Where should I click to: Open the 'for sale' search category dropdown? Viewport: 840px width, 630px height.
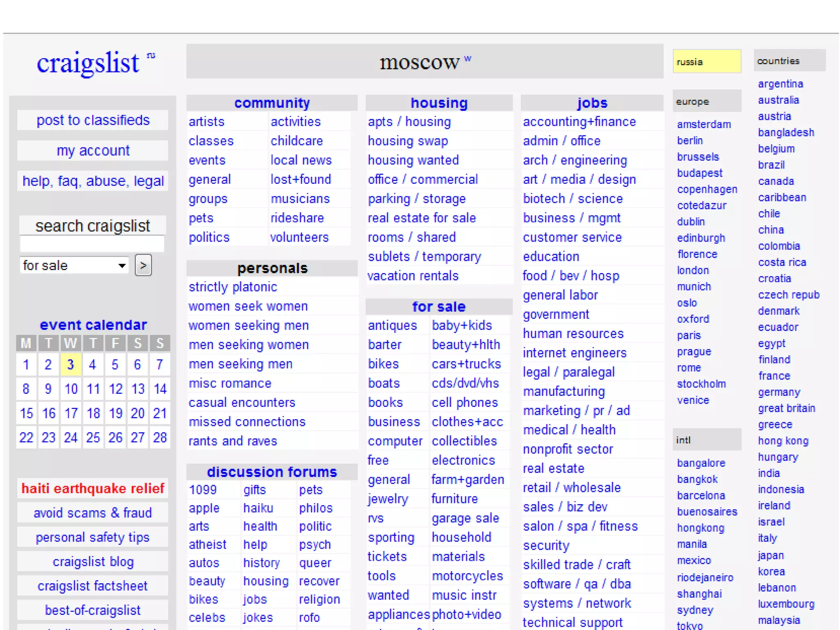[x=74, y=265]
